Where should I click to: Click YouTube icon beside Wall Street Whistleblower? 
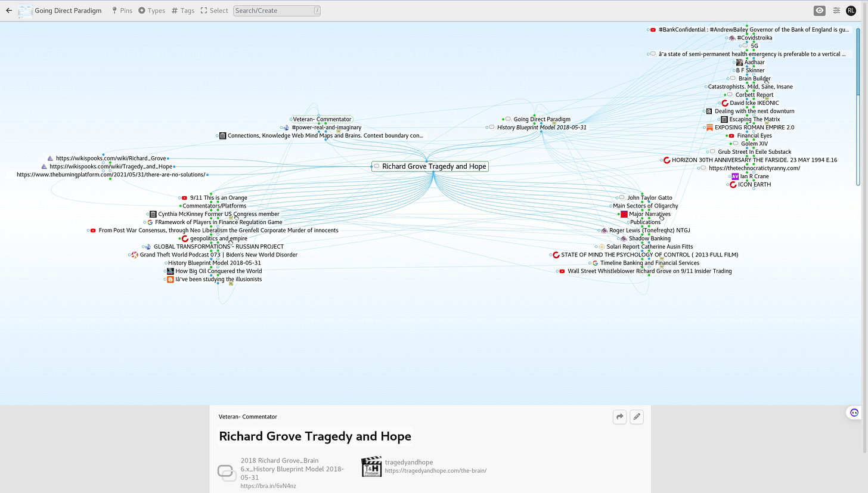(x=562, y=271)
